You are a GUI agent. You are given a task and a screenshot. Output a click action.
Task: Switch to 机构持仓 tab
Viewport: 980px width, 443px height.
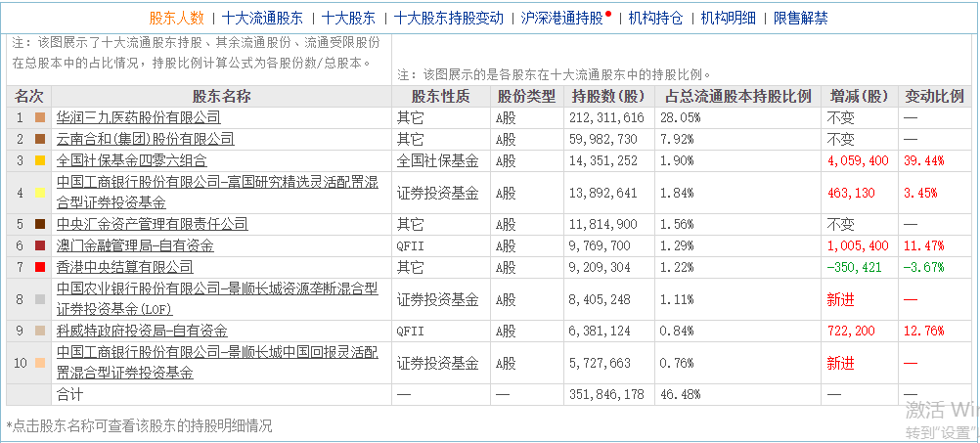655,19
